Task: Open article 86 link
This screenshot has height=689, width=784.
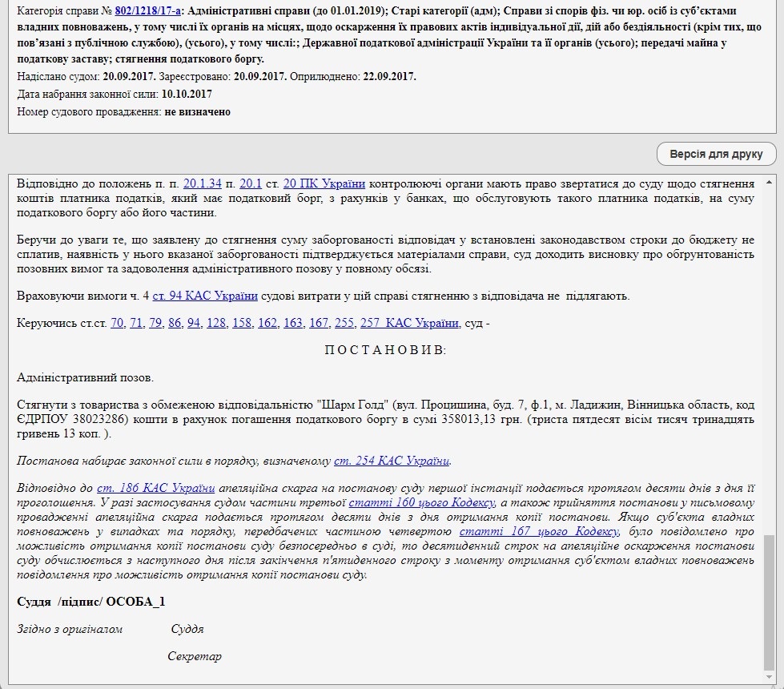Action: click(x=175, y=323)
